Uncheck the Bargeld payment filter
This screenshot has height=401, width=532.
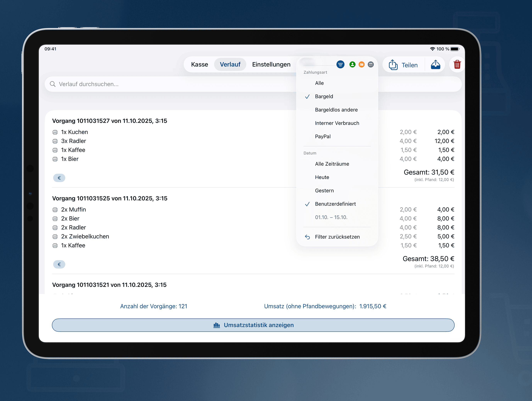[324, 96]
